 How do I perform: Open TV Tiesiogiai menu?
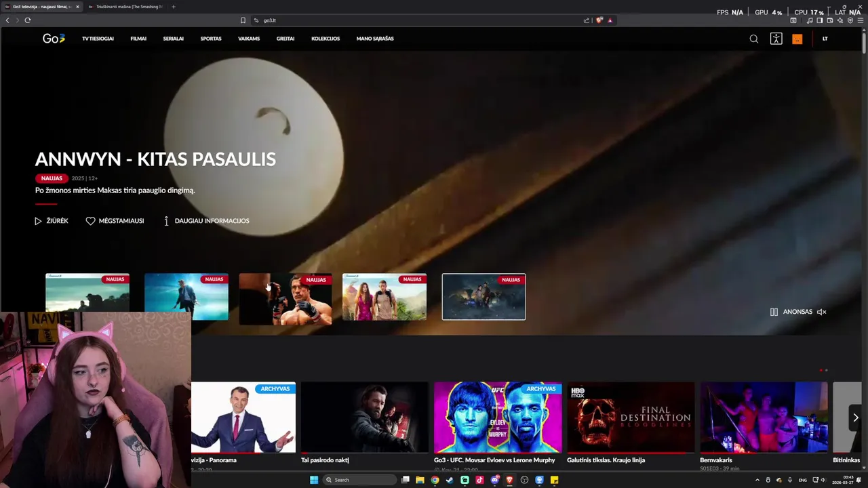pos(98,39)
